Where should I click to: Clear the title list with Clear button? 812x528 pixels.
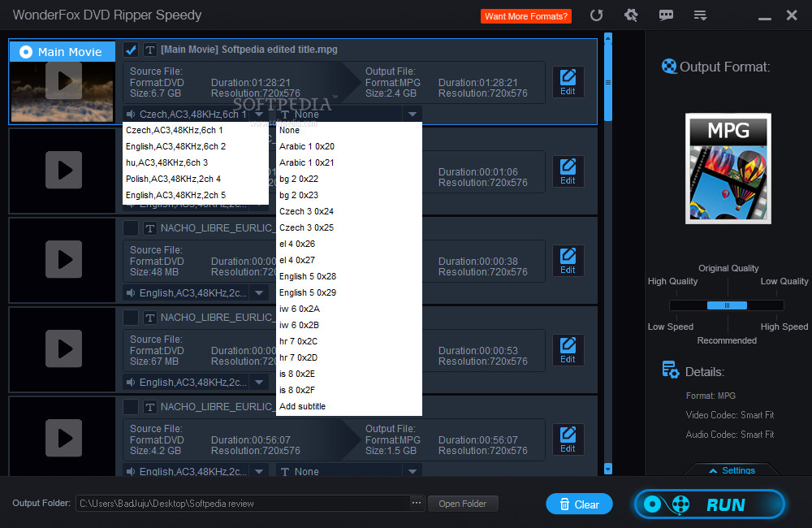[579, 504]
